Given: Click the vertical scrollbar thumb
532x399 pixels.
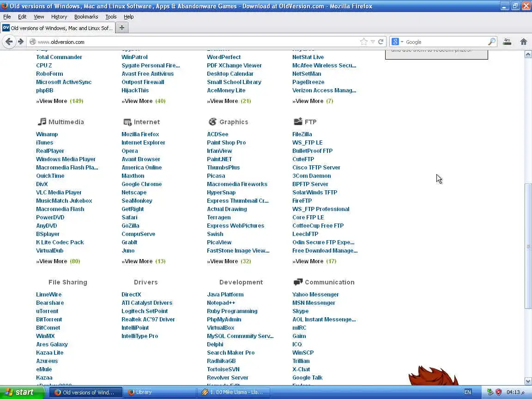Looking at the screenshot, I should click(x=528, y=246).
